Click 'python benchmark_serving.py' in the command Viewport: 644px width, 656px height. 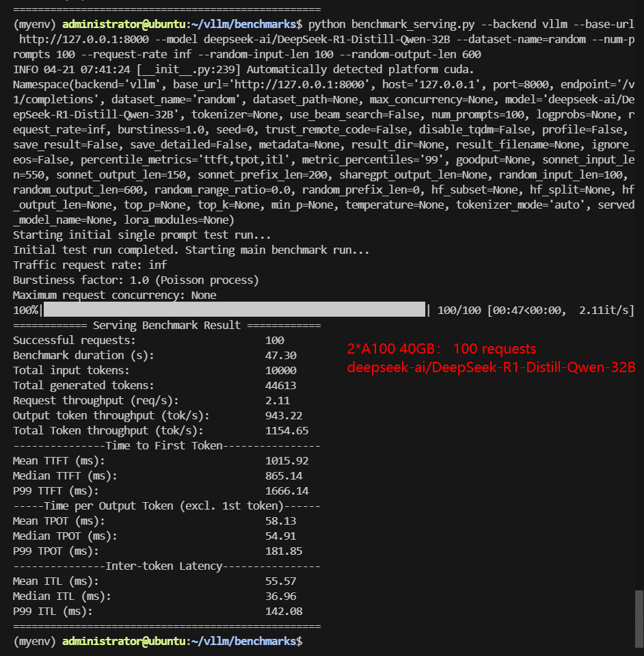click(392, 24)
